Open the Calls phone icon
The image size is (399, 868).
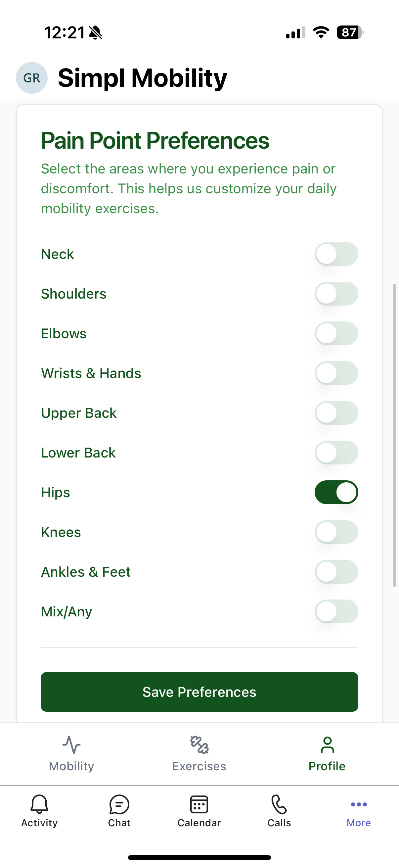pyautogui.click(x=279, y=804)
